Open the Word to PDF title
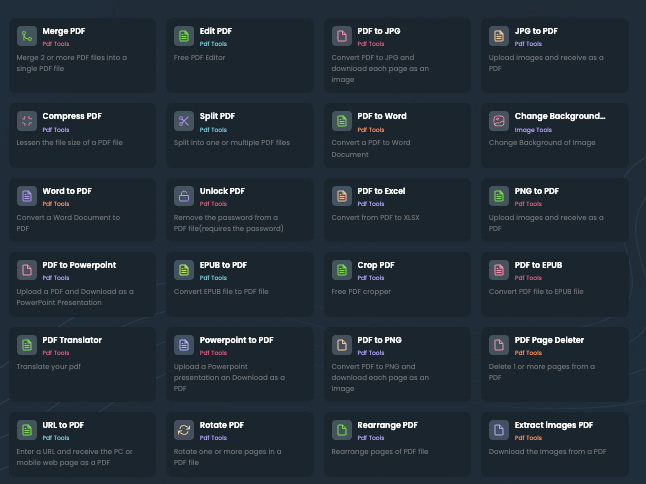 (67, 191)
